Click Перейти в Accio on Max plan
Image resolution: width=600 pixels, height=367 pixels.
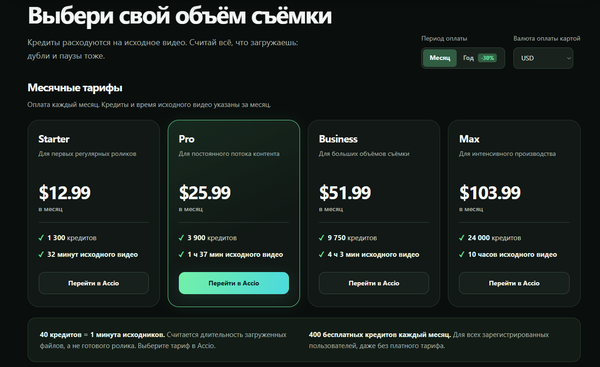(x=514, y=283)
